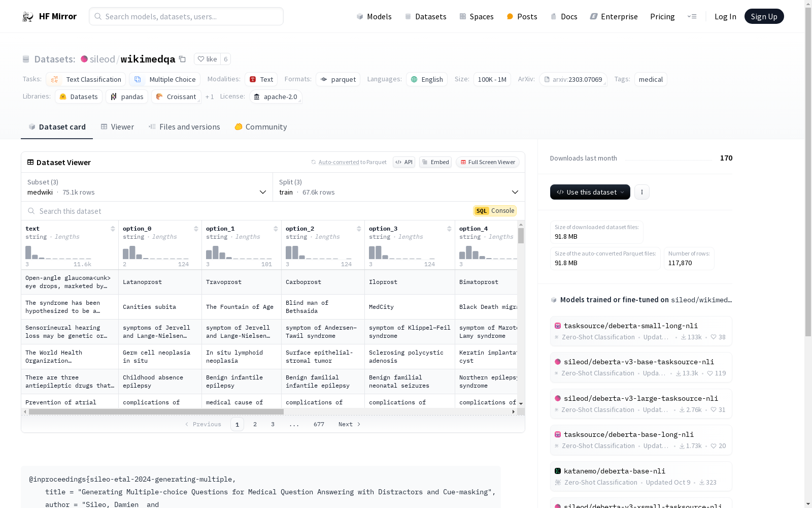The height and width of the screenshot is (508, 812).
Task: Open Spaces in top navigation
Action: pos(477,16)
